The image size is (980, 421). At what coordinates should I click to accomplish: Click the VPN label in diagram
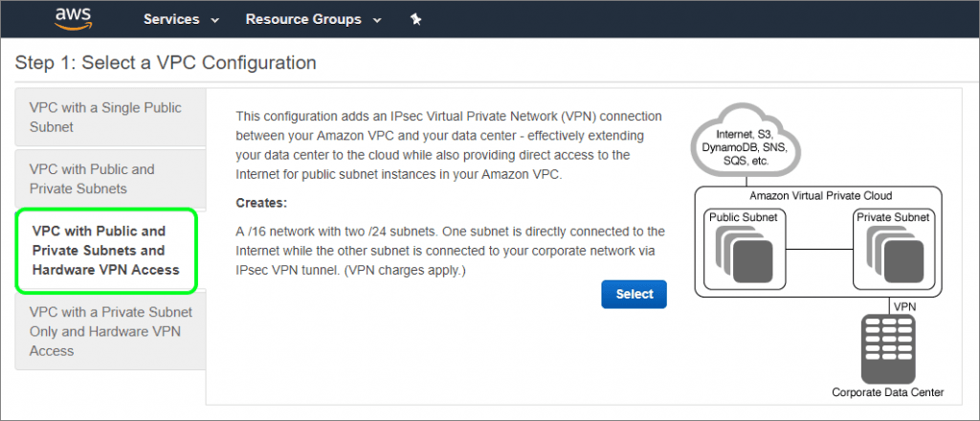pyautogui.click(x=904, y=307)
